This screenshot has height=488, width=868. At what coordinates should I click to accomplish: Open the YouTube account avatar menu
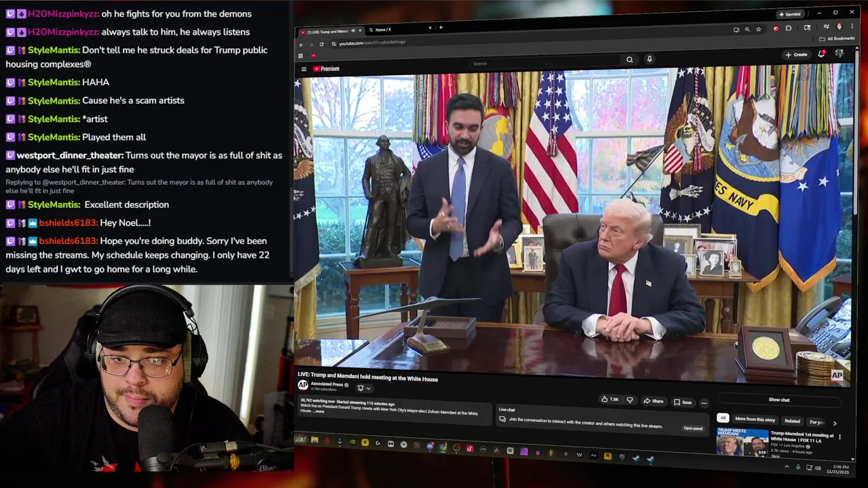pyautogui.click(x=840, y=53)
